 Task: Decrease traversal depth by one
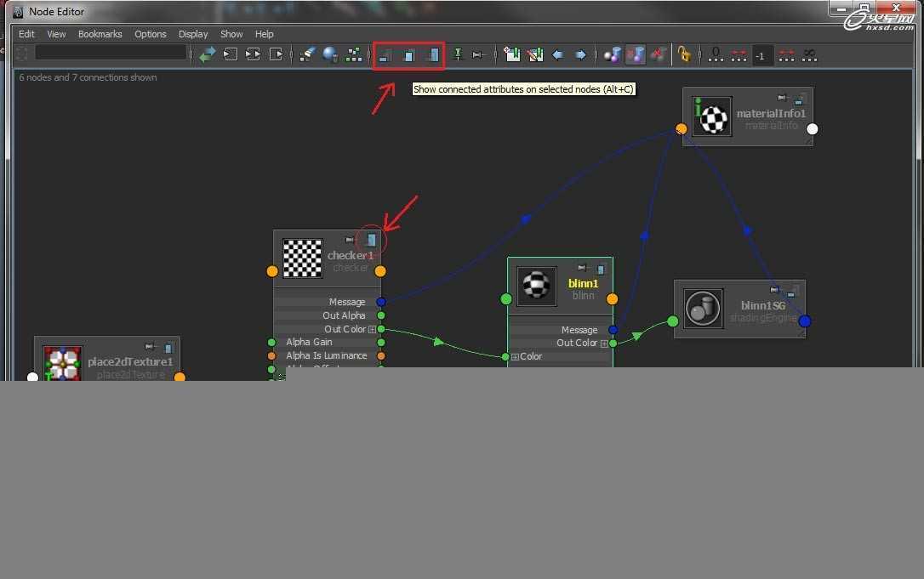coord(739,55)
